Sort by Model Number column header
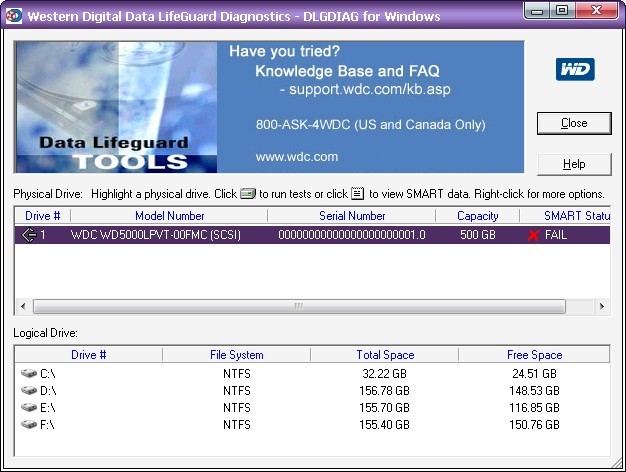Screen dimensions: 626x472 click(169, 216)
